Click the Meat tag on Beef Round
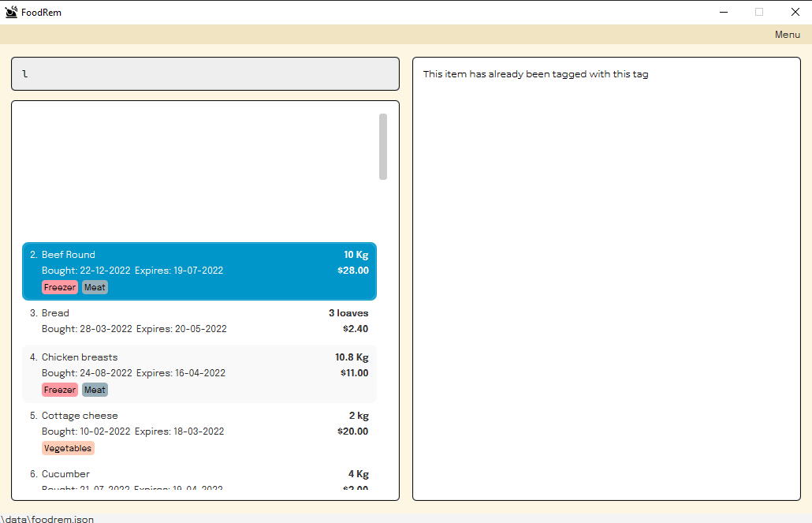 click(x=95, y=287)
